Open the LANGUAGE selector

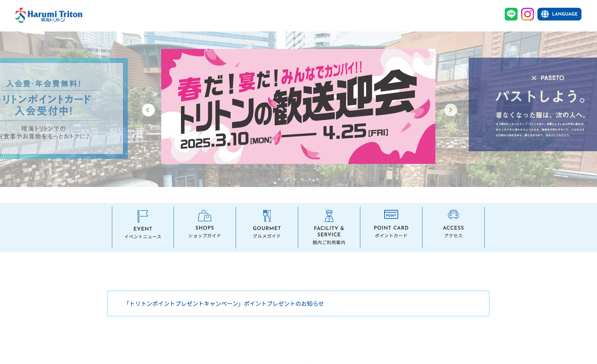point(559,14)
